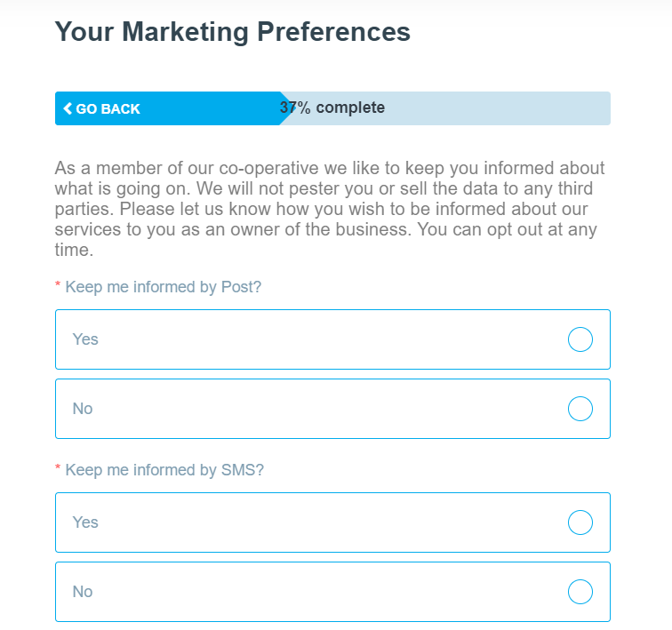Click the far right end of progress bar
The image size is (672, 630).
pyautogui.click(x=606, y=108)
